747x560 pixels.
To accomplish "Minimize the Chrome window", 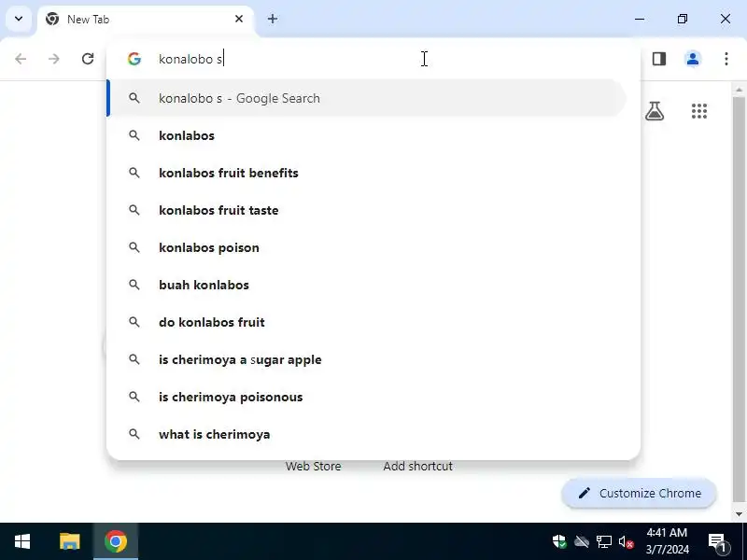I will click(640, 19).
